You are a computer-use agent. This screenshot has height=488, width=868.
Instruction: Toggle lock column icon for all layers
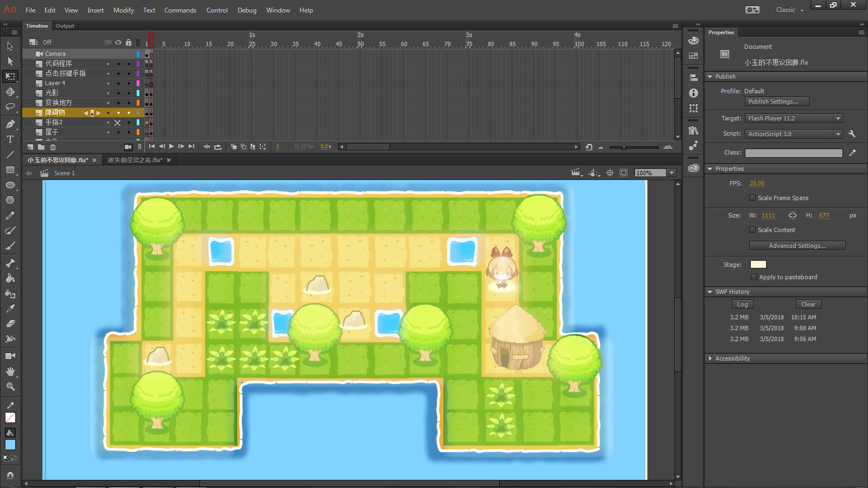click(129, 42)
